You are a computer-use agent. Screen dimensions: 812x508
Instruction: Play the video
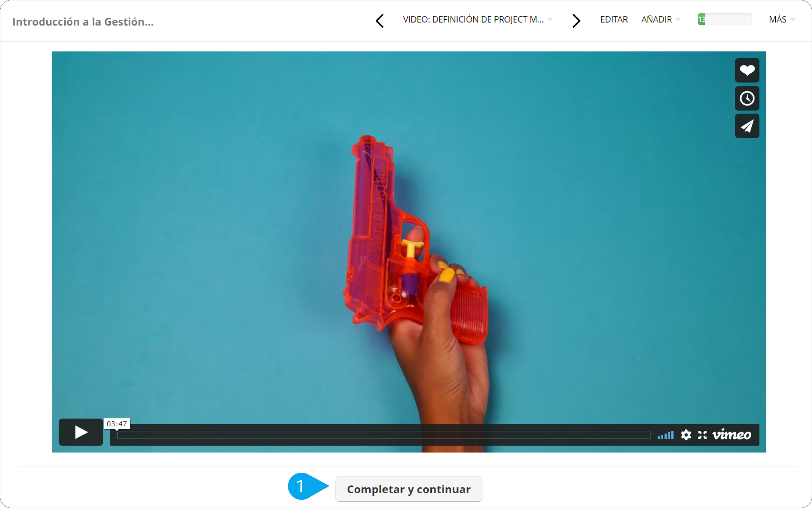tap(81, 432)
